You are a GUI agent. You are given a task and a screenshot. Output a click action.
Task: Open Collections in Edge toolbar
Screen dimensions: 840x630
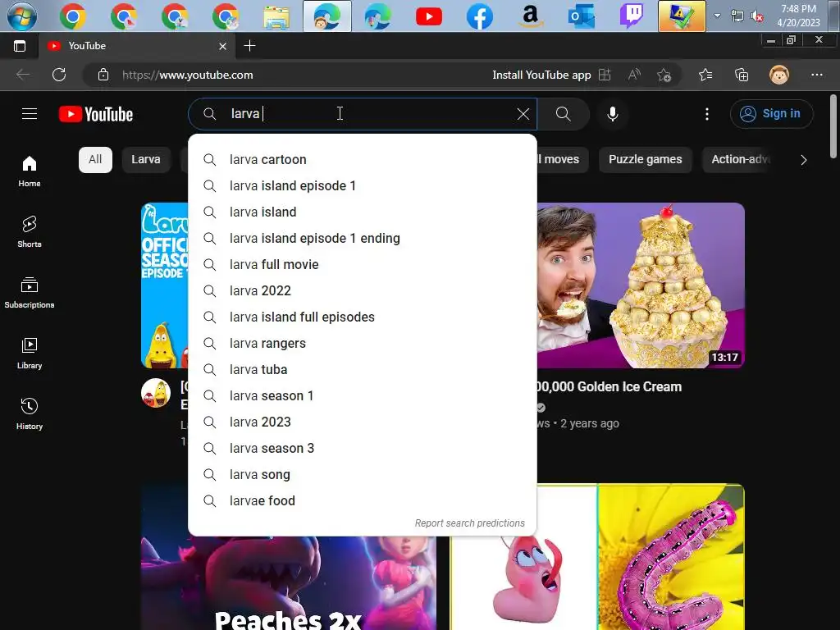[x=742, y=75]
